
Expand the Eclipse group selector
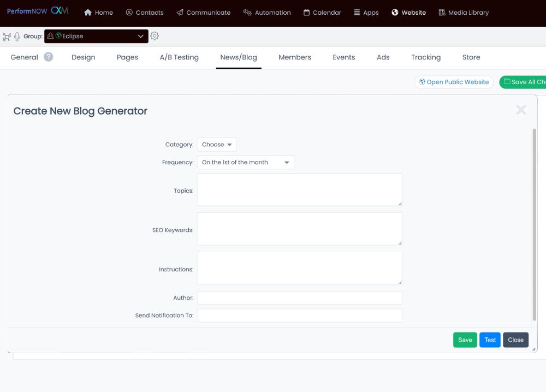tap(96, 35)
